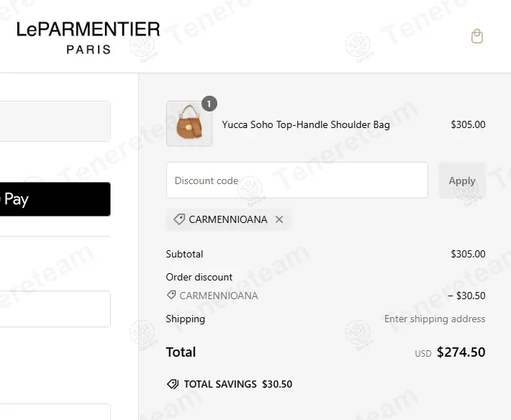Go to the LeParmentier Paris logo homepage
The width and height of the screenshot is (511, 420).
(x=88, y=37)
